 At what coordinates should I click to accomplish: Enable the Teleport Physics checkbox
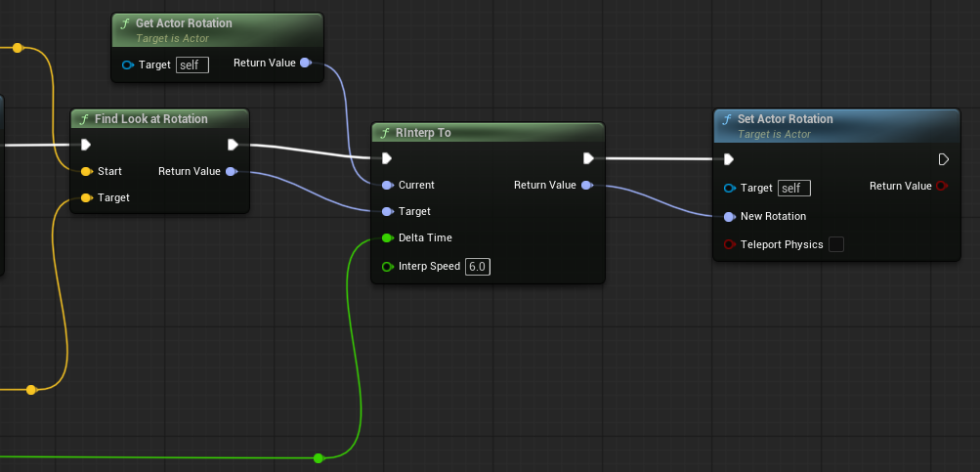tap(835, 245)
